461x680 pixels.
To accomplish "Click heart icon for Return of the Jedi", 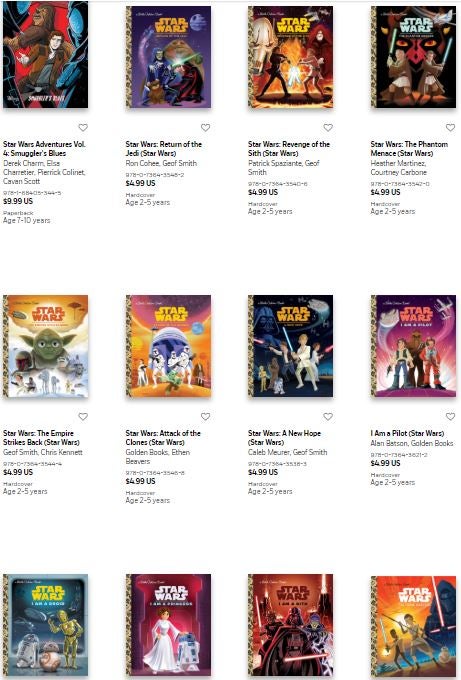I will (x=205, y=128).
